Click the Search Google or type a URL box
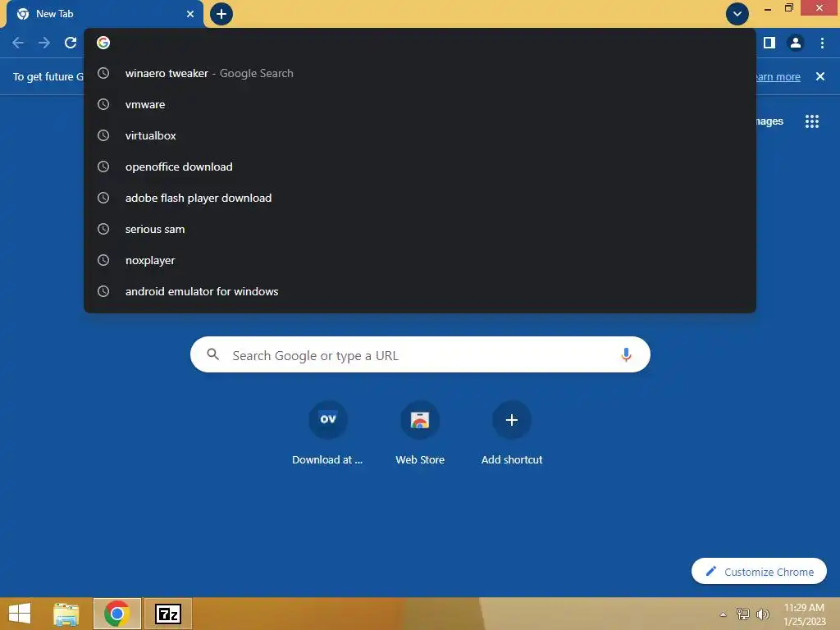 click(420, 354)
